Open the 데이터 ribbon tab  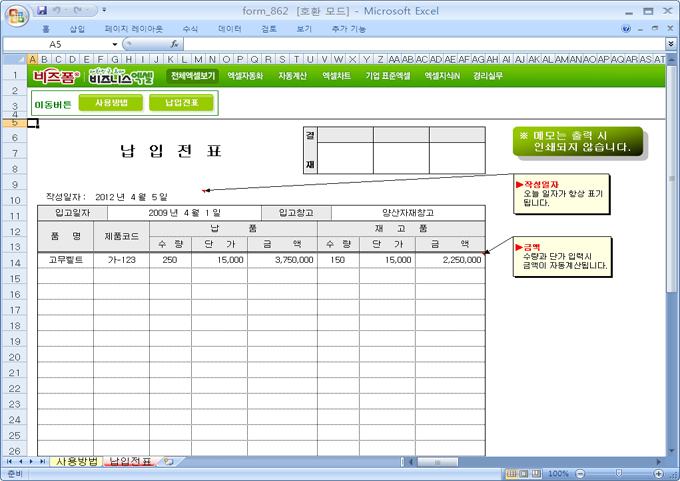(230, 29)
